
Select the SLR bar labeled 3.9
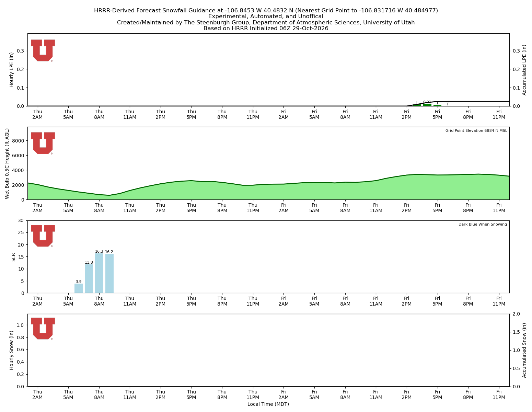pyautogui.click(x=79, y=288)
